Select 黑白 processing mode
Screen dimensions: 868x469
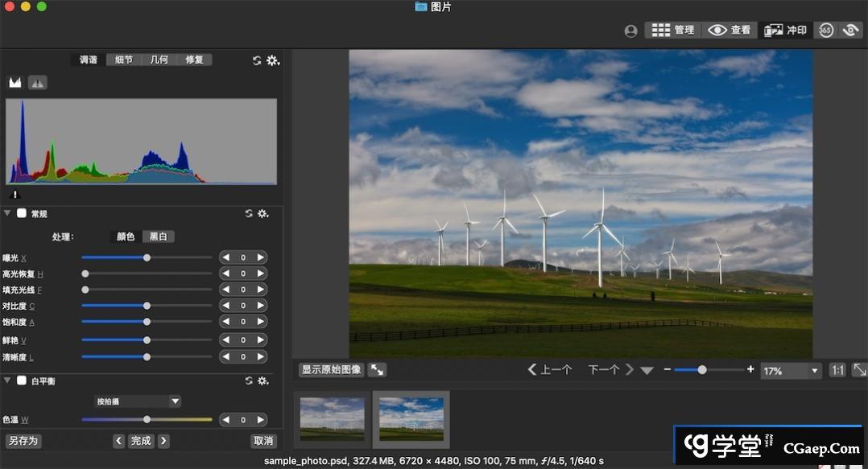(159, 237)
